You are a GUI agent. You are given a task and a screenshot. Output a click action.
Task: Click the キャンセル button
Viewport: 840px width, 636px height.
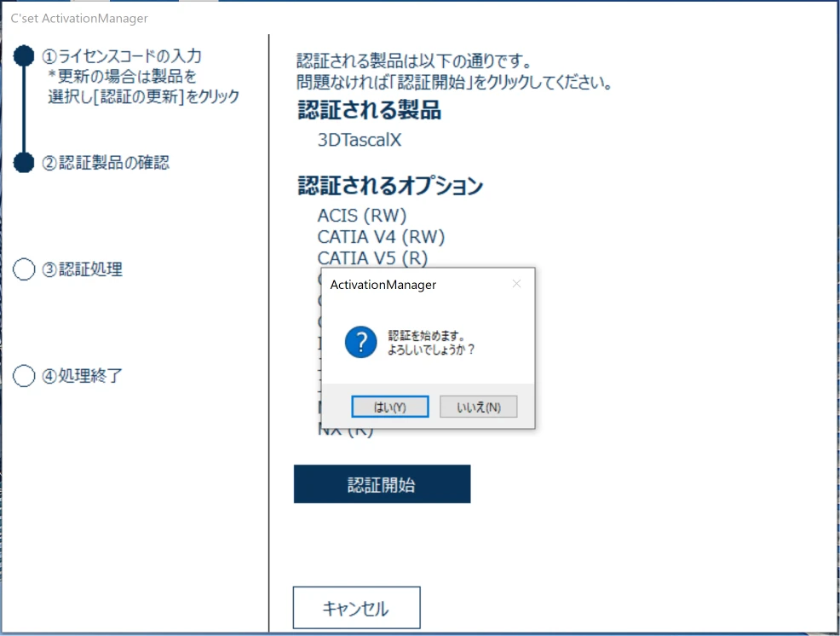tap(356, 609)
